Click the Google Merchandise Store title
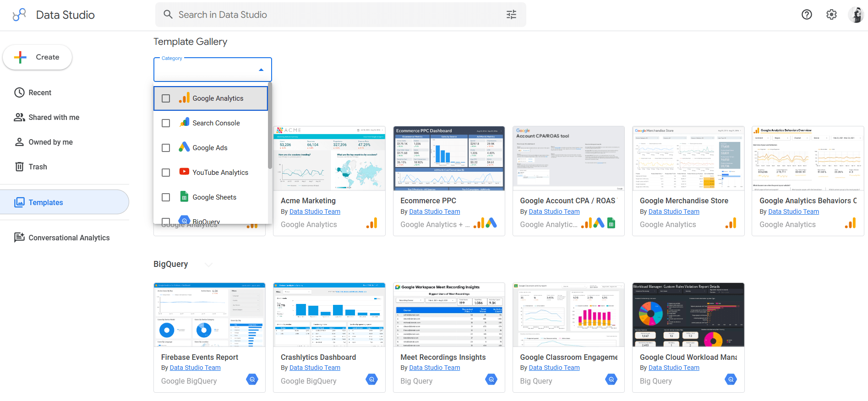Viewport: 868px width, 401px height. point(684,200)
